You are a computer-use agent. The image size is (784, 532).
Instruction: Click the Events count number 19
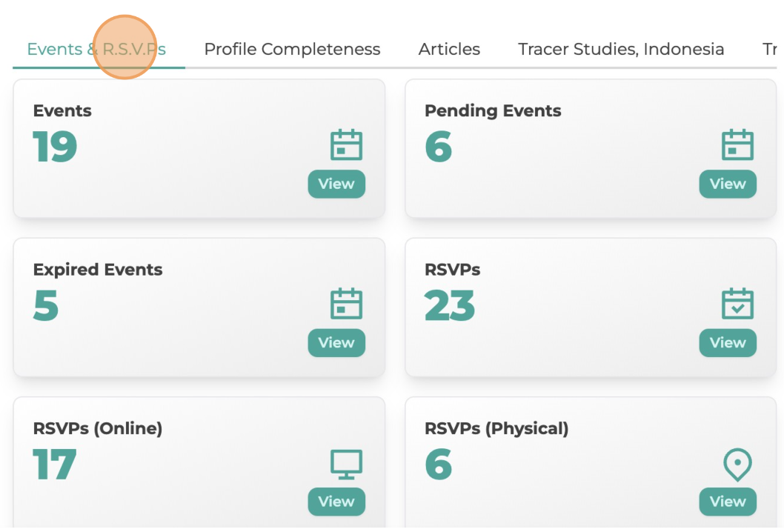(55, 147)
